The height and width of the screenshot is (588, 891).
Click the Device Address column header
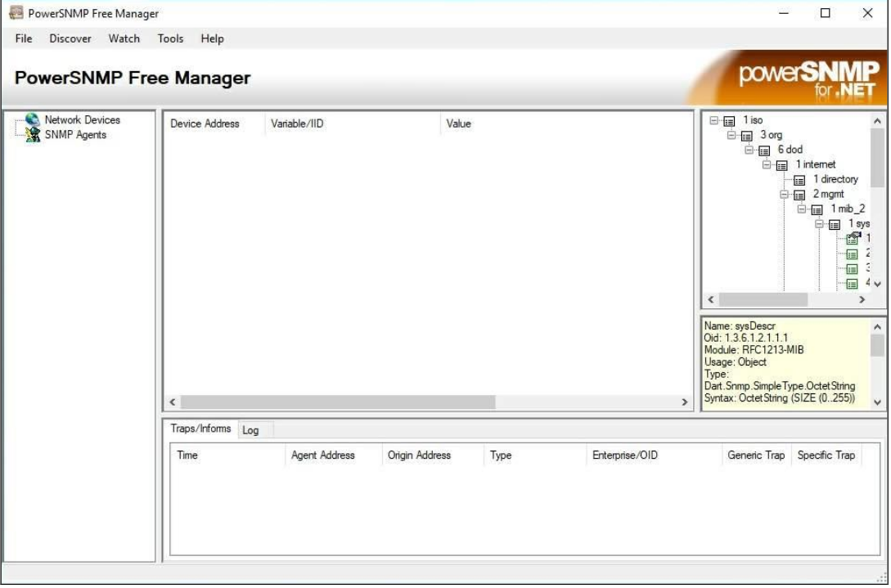[215, 123]
